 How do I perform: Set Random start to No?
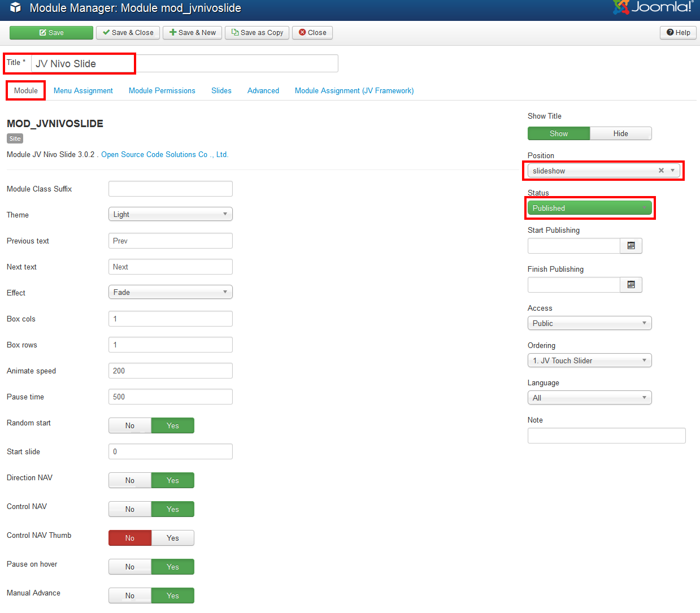coord(130,425)
